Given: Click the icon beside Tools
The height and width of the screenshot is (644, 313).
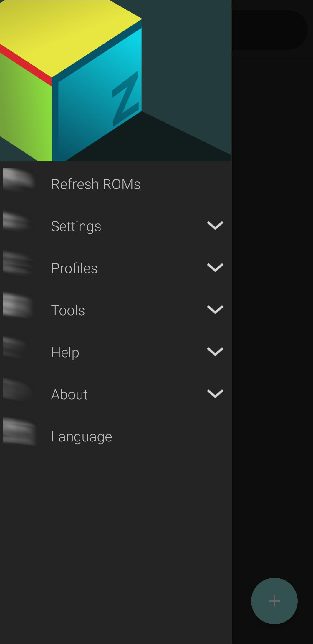Looking at the screenshot, I should [18, 306].
